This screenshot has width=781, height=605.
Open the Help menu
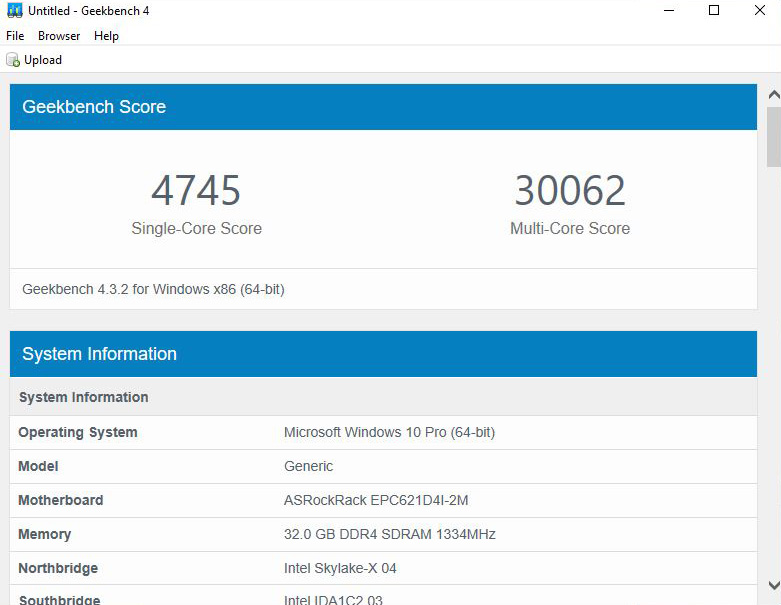tap(106, 36)
